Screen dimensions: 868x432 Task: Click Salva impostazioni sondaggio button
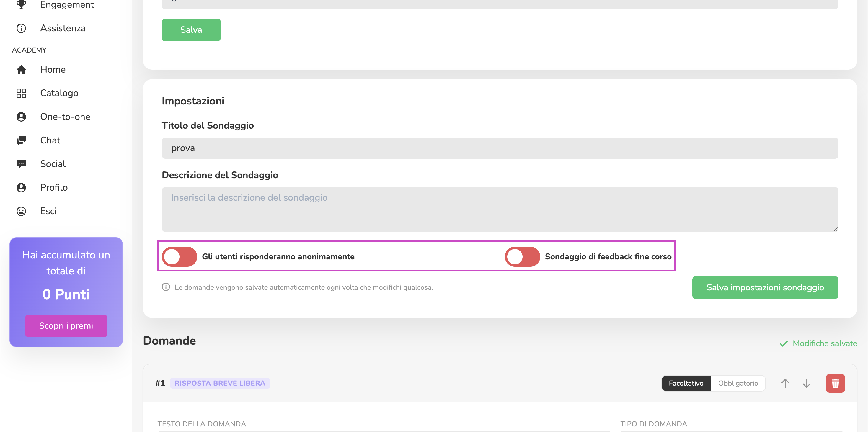click(x=765, y=287)
